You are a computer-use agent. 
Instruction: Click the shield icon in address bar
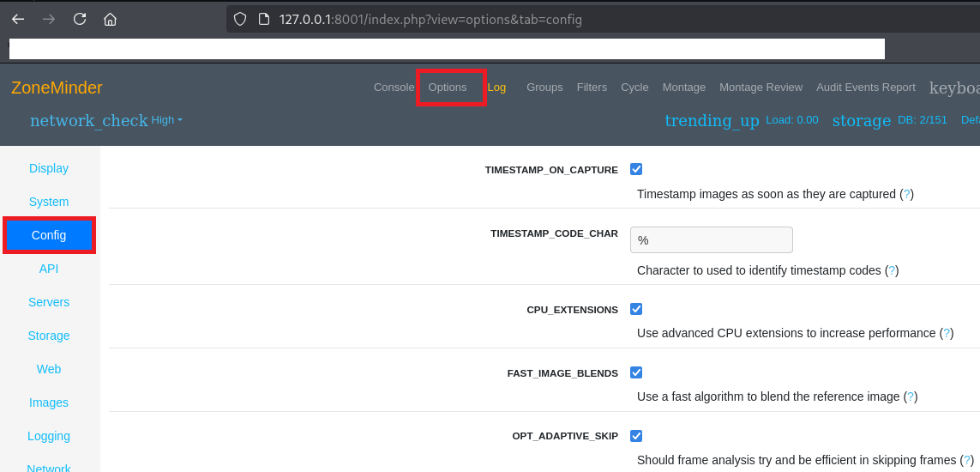click(240, 19)
